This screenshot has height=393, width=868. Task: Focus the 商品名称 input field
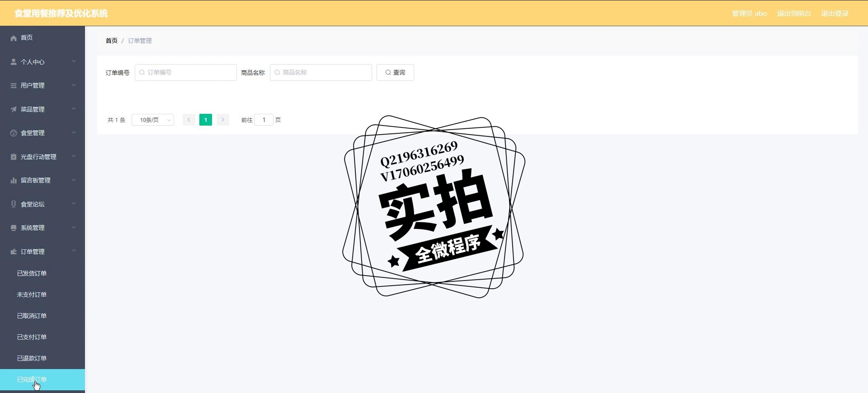click(x=321, y=72)
